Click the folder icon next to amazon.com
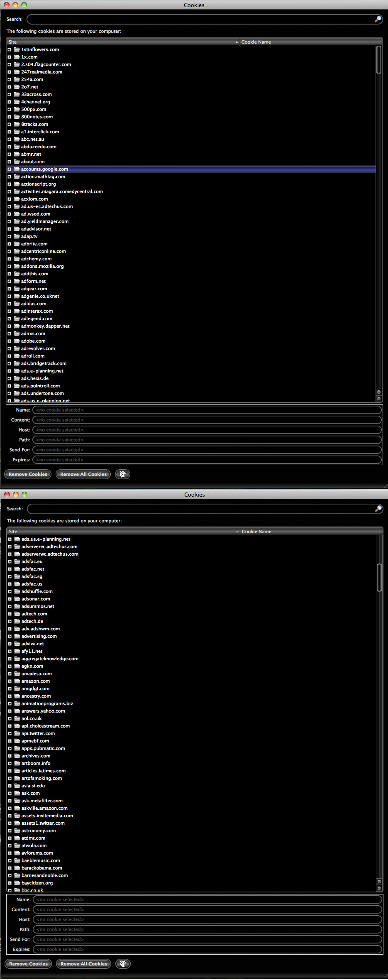Viewport: 388px width, 980px height. [17, 681]
